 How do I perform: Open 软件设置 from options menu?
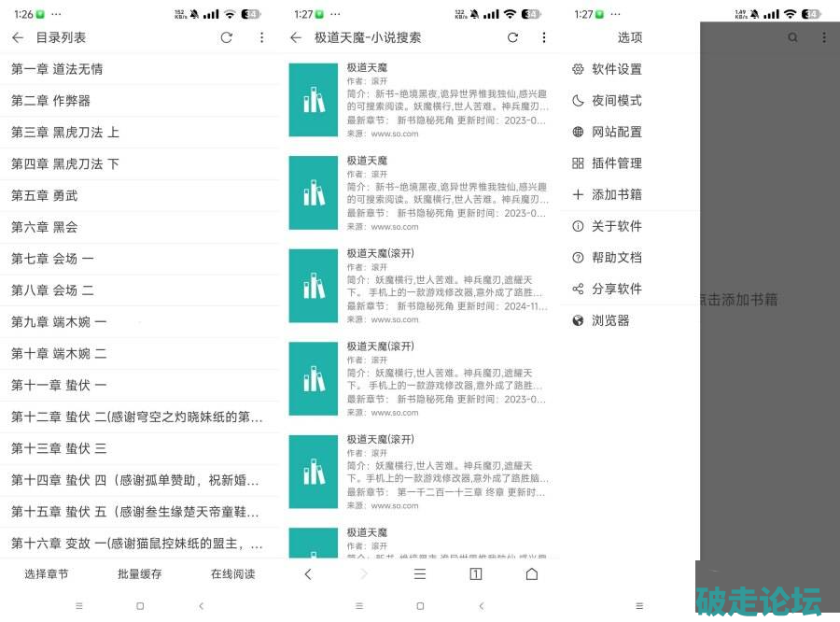(x=616, y=69)
